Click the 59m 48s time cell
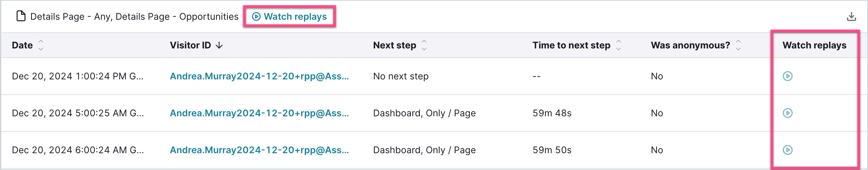868x170 pixels. click(552, 113)
